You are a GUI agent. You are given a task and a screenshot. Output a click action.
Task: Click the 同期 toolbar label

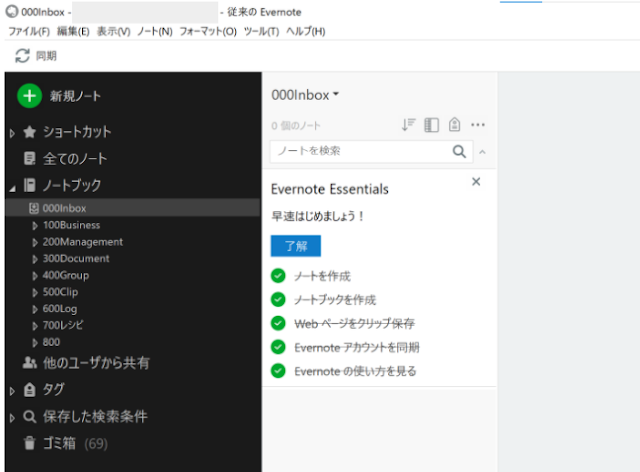click(46, 56)
